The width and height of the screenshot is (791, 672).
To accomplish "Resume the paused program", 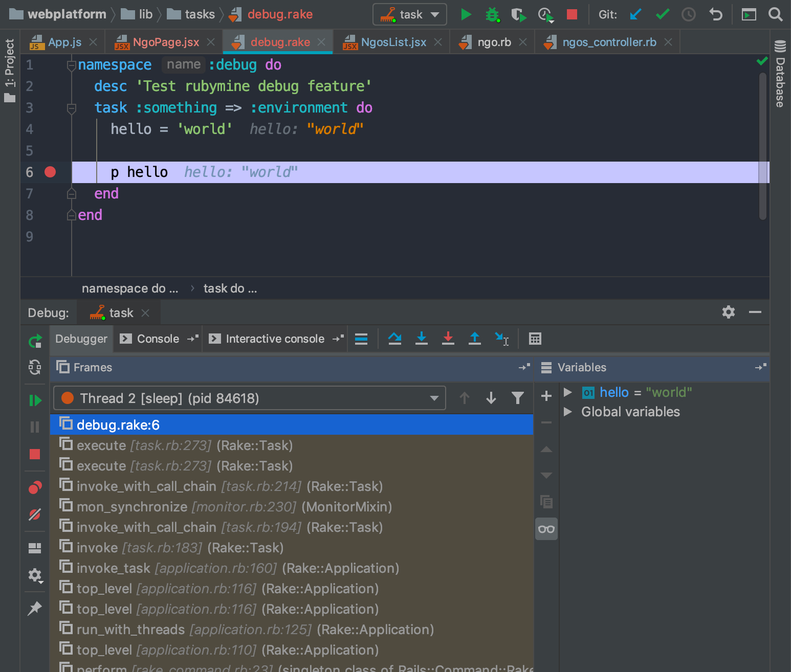I will click(35, 400).
